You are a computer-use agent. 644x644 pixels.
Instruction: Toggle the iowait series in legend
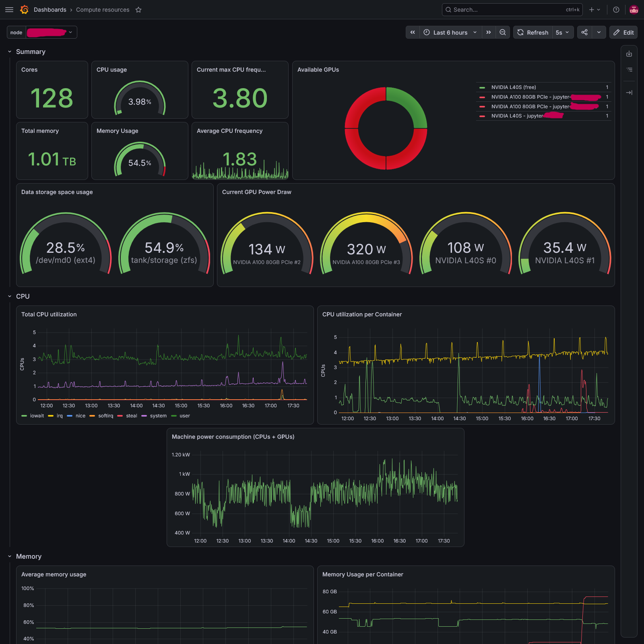[33, 416]
